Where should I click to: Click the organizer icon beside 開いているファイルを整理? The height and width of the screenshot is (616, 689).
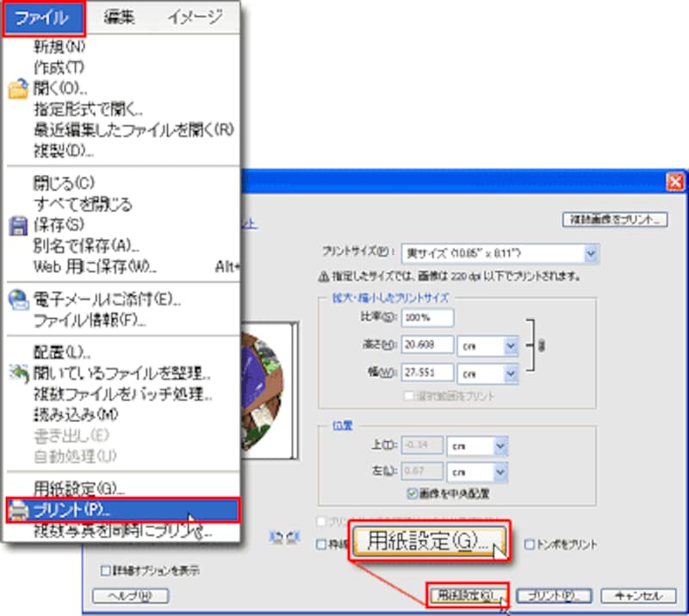point(19,374)
